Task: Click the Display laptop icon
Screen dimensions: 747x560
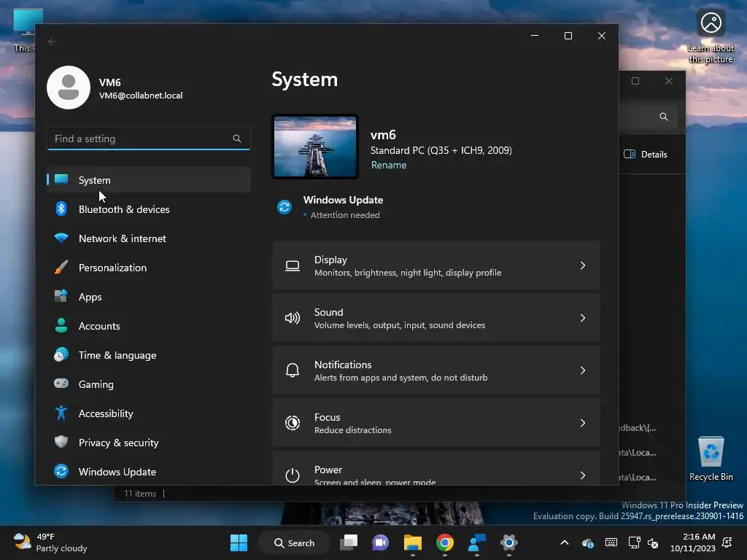Action: click(x=293, y=265)
